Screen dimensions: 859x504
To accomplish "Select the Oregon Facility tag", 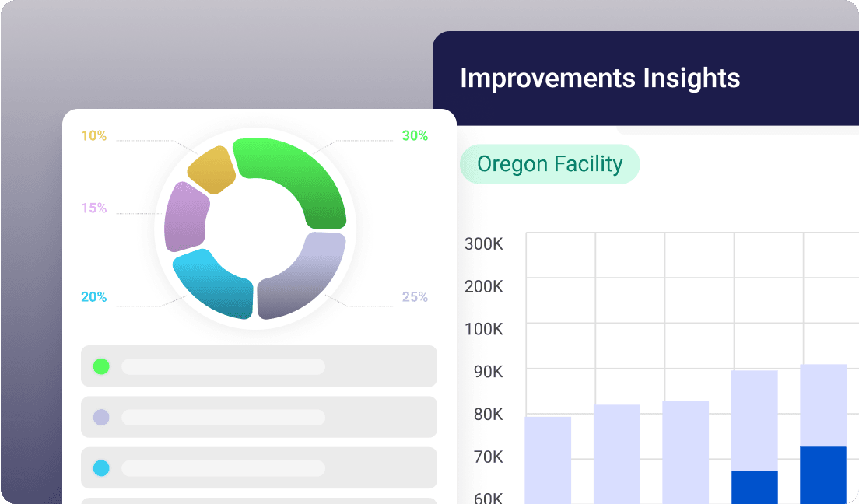I will click(549, 164).
